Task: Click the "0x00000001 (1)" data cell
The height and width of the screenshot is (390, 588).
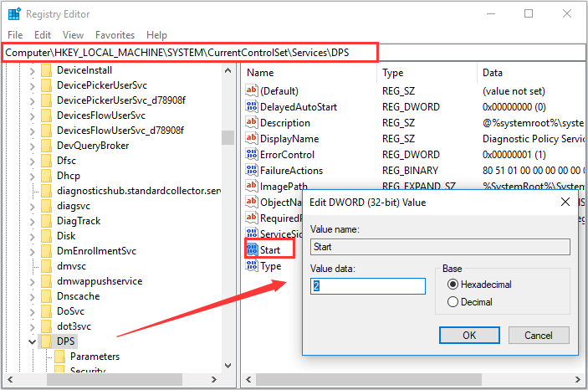Action: 514,155
